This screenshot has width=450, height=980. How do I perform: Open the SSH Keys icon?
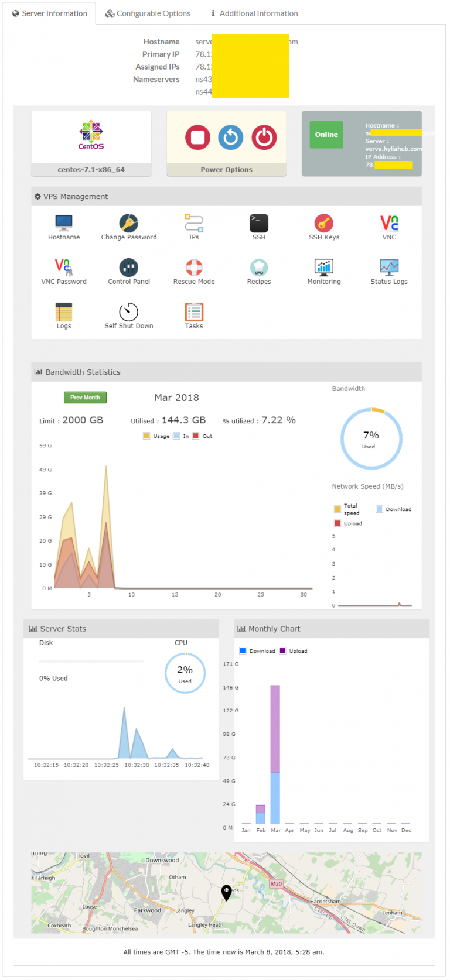(324, 223)
